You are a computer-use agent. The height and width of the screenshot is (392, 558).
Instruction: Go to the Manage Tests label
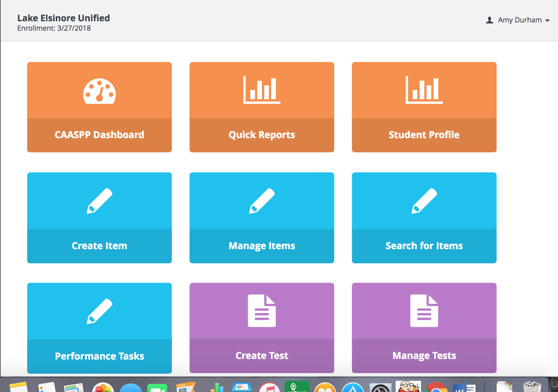tap(424, 355)
